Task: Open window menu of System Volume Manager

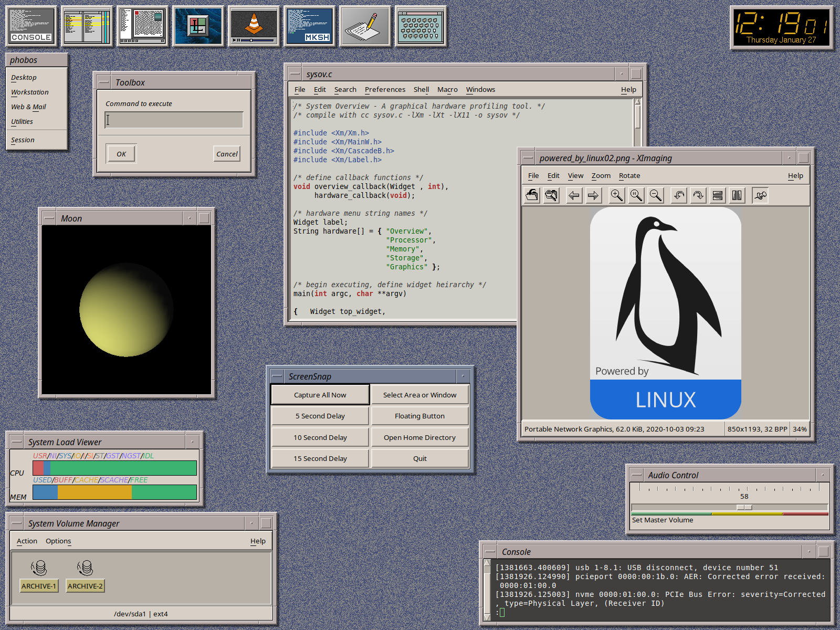Action: click(x=16, y=523)
